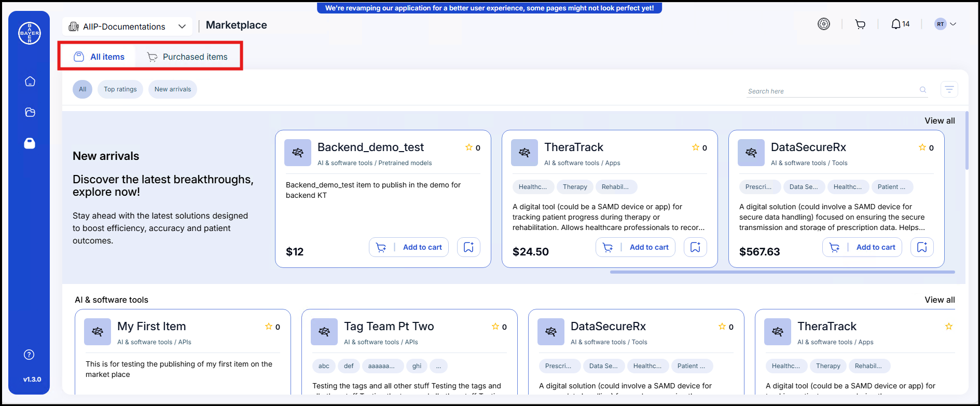
Task: Open the filter options icon button
Action: (x=949, y=89)
